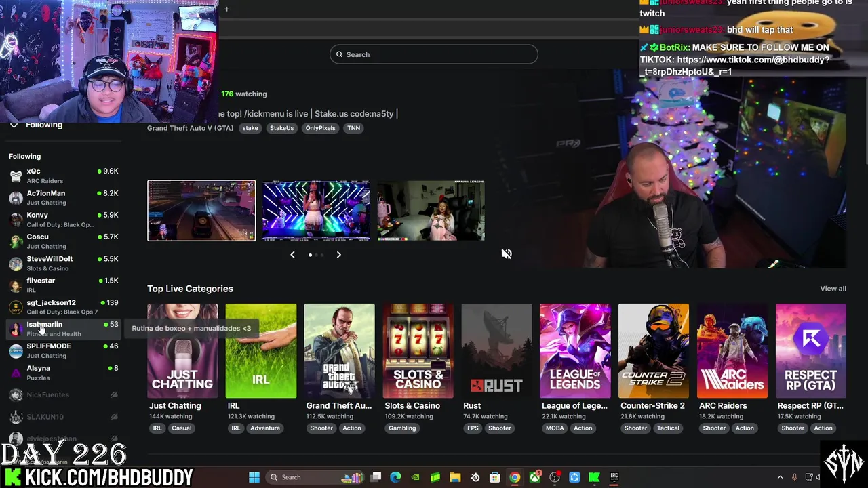Switch to Google Chrome in taskbar

515,477
